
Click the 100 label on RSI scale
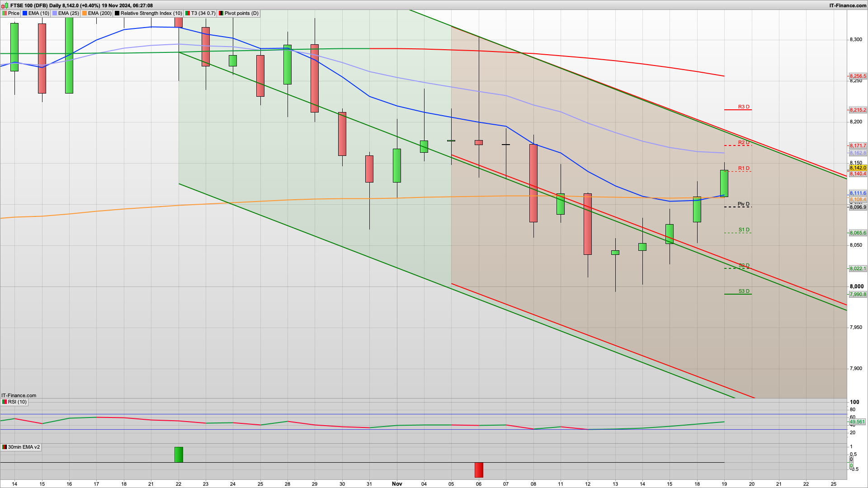tap(854, 402)
